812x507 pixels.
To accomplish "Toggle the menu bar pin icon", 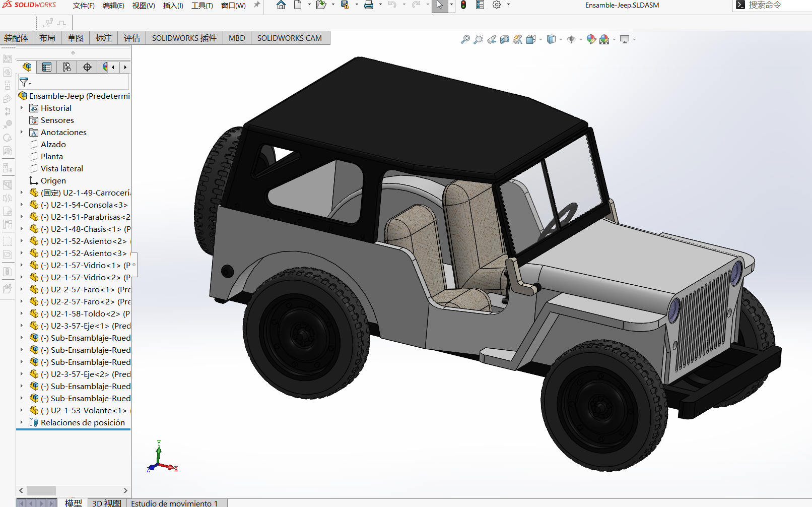I will [257, 5].
